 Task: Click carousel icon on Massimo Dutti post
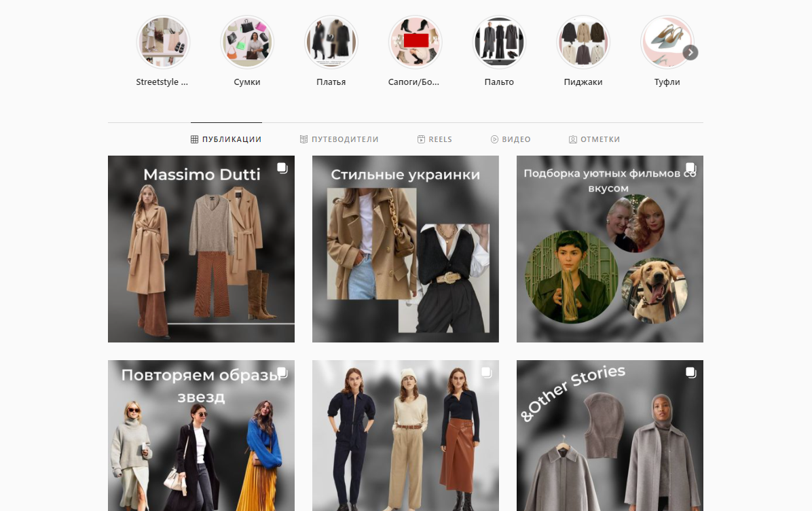coord(282,168)
